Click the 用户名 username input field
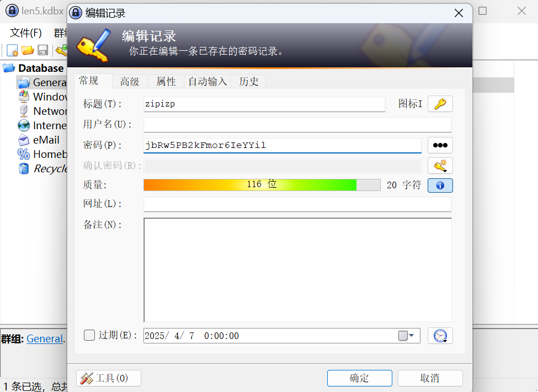 coord(297,125)
